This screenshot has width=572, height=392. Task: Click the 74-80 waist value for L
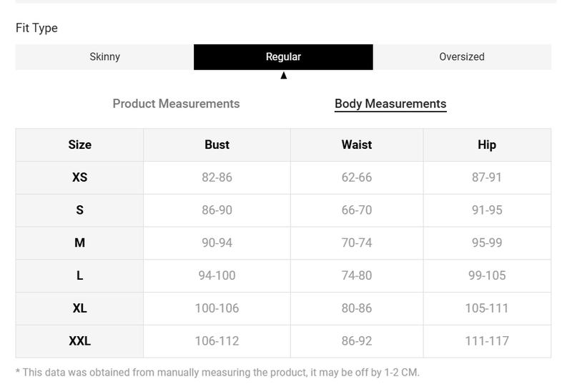point(357,275)
